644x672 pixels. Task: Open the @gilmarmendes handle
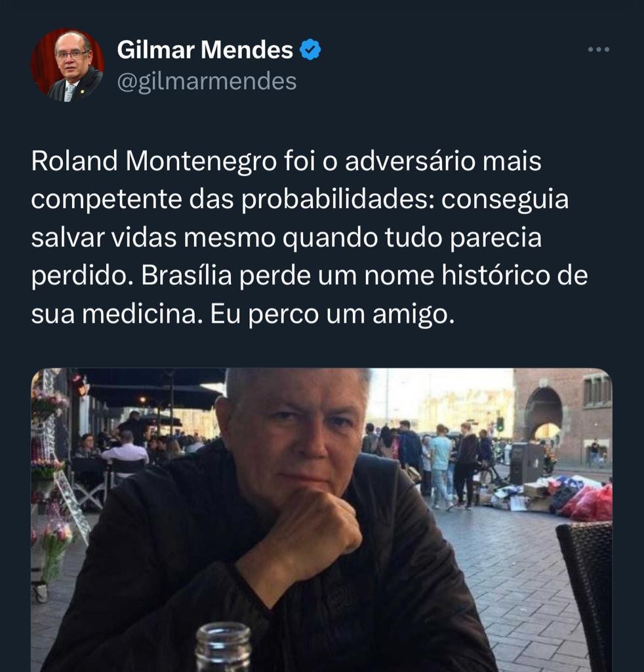click(207, 81)
